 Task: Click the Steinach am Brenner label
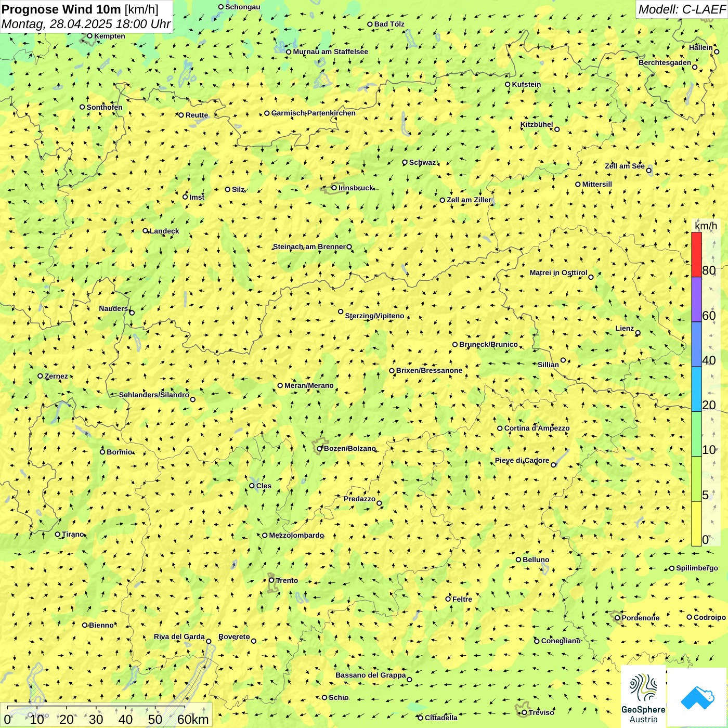[309, 246]
